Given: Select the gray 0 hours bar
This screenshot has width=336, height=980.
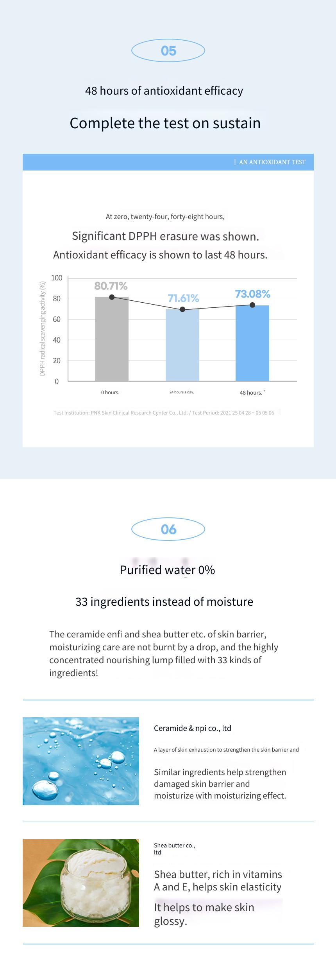Looking at the screenshot, I should pos(112,339).
